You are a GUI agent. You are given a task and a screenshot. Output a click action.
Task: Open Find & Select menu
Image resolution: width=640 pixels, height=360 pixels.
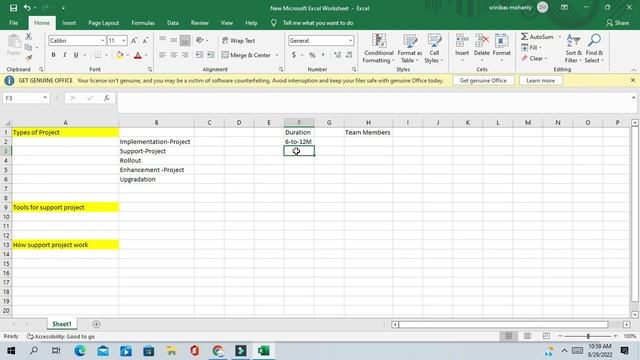click(x=594, y=49)
